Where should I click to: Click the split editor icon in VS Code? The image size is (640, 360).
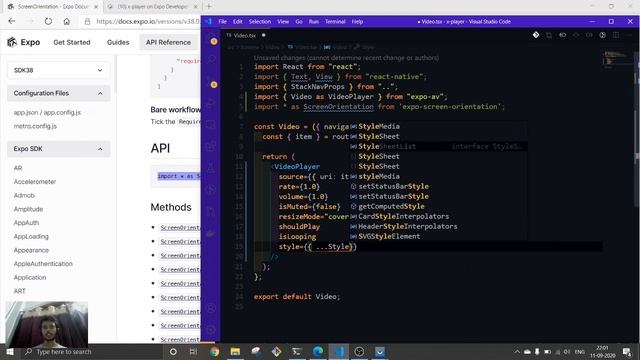click(x=616, y=35)
